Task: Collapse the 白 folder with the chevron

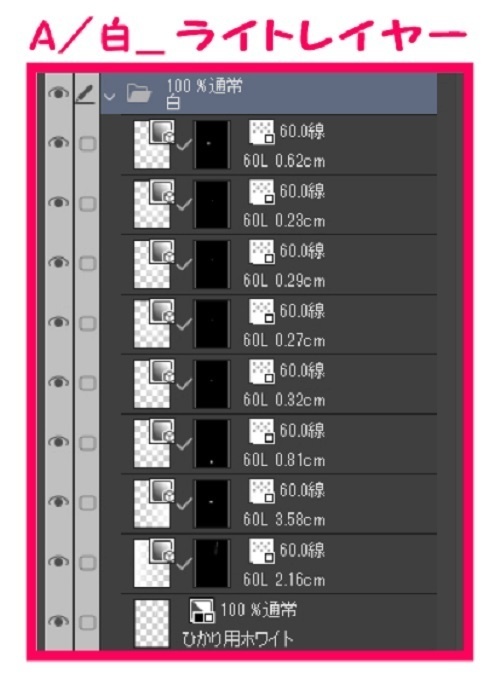Action: [x=109, y=96]
